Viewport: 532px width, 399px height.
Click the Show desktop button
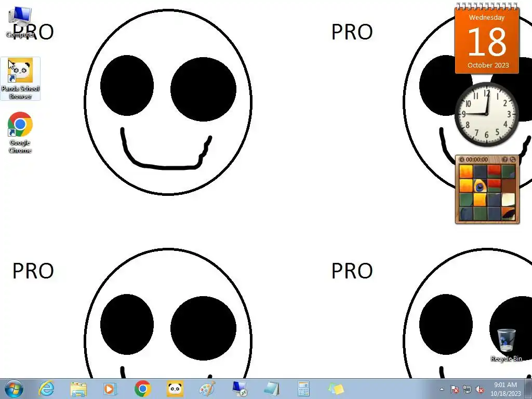528,389
